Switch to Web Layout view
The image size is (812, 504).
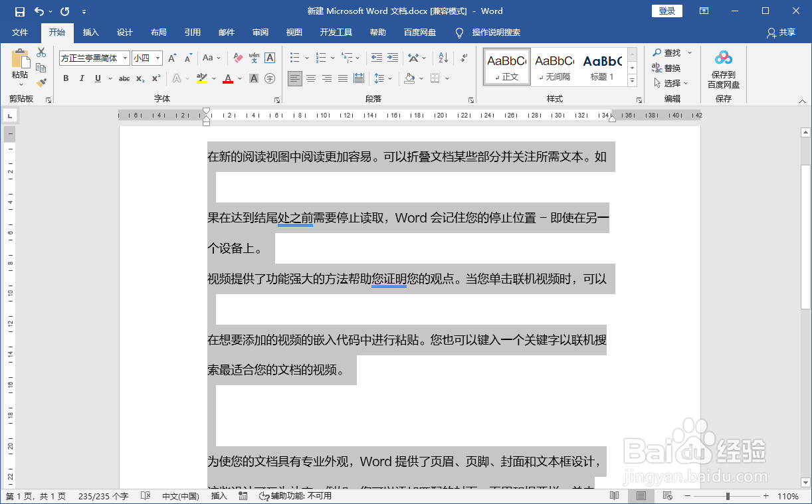(667, 496)
